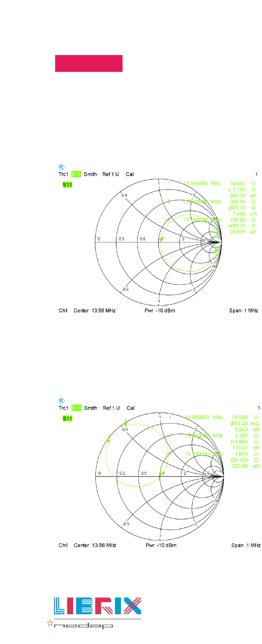262x644 pixels.
Task: Click Rohde & Schwarz icon in first Smith chart
Action: point(61,167)
